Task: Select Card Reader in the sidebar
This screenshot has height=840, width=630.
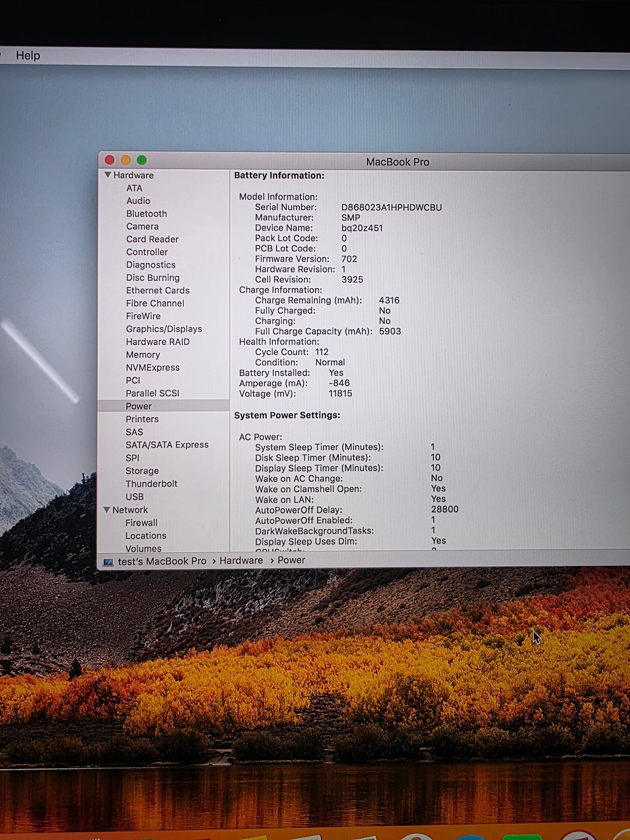Action: [x=152, y=239]
